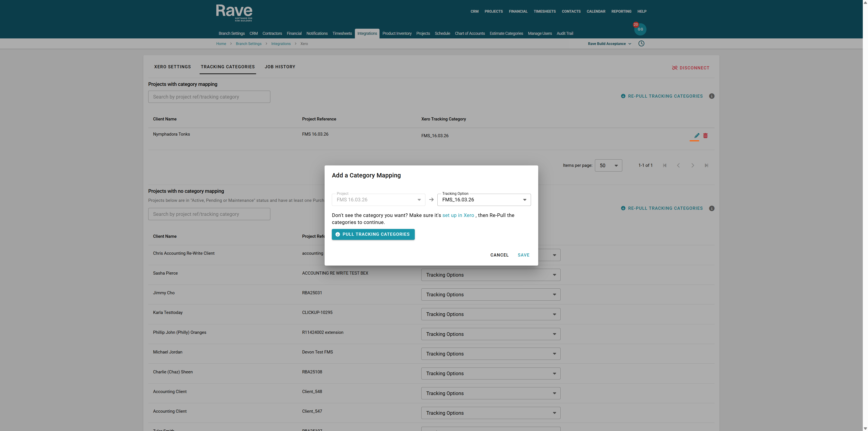Open Chart of Accounts settings menu
Screen dimensions: 868x431
(x=469, y=33)
